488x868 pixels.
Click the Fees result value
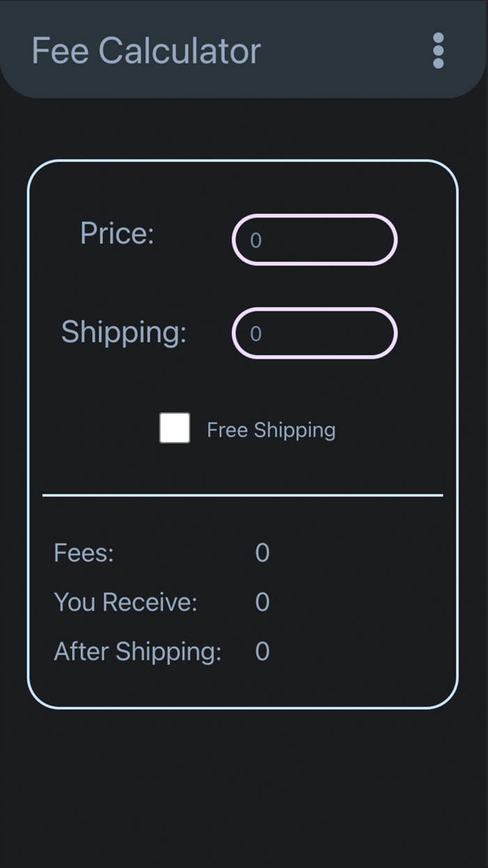click(262, 553)
